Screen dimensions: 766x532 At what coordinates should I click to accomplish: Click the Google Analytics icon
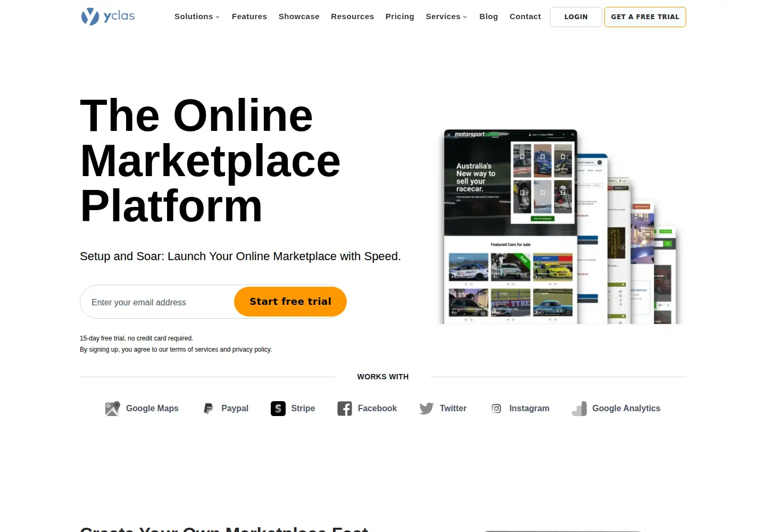pyautogui.click(x=579, y=409)
